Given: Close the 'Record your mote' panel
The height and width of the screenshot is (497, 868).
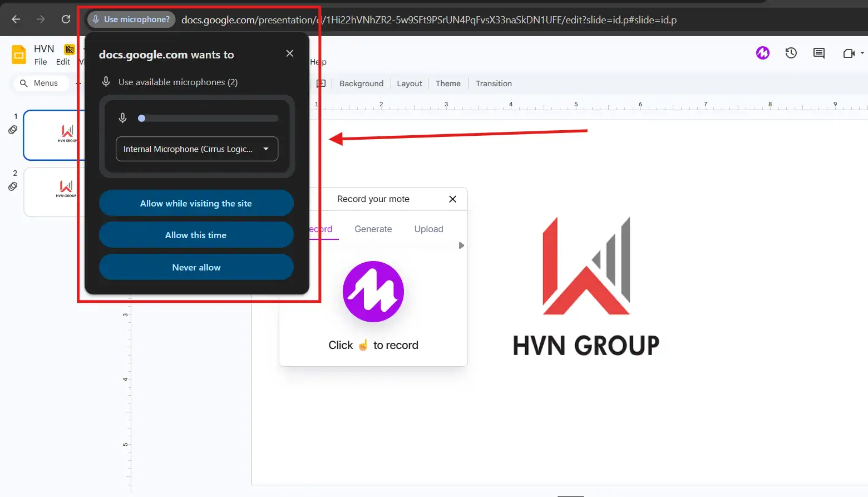Looking at the screenshot, I should click(x=453, y=199).
